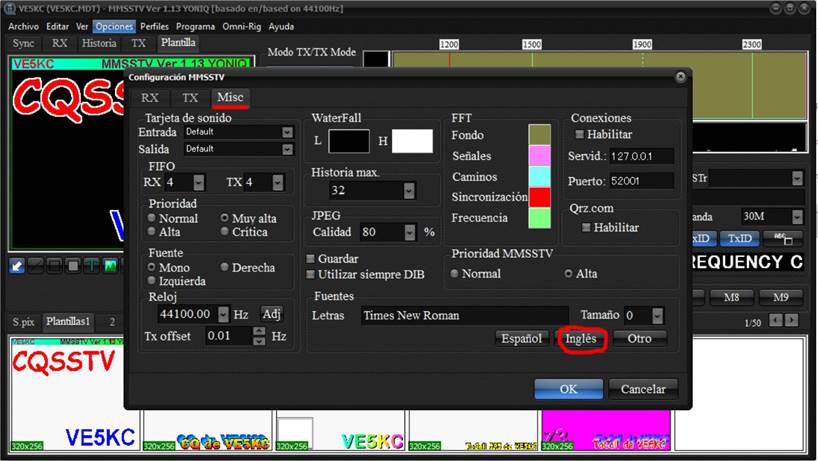Image resolution: width=818 pixels, height=461 pixels.
Task: Change the Frecuencia green swatch
Action: click(539, 218)
